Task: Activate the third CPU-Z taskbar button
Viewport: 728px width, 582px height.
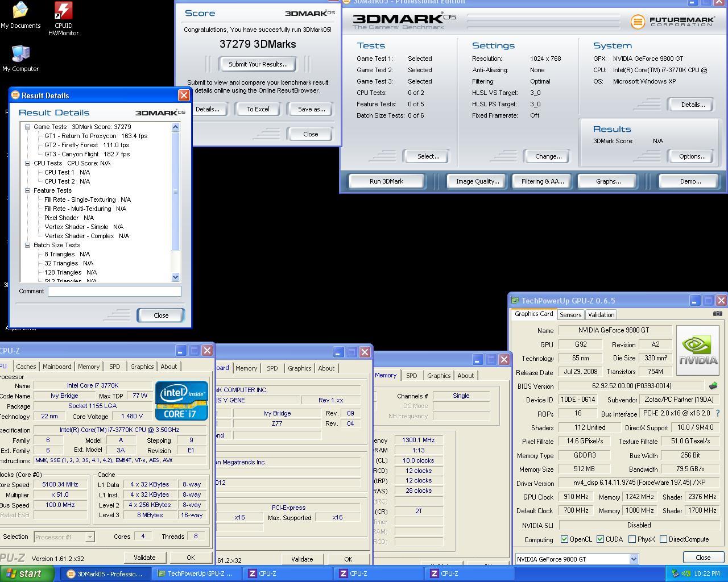Action: tap(470, 573)
